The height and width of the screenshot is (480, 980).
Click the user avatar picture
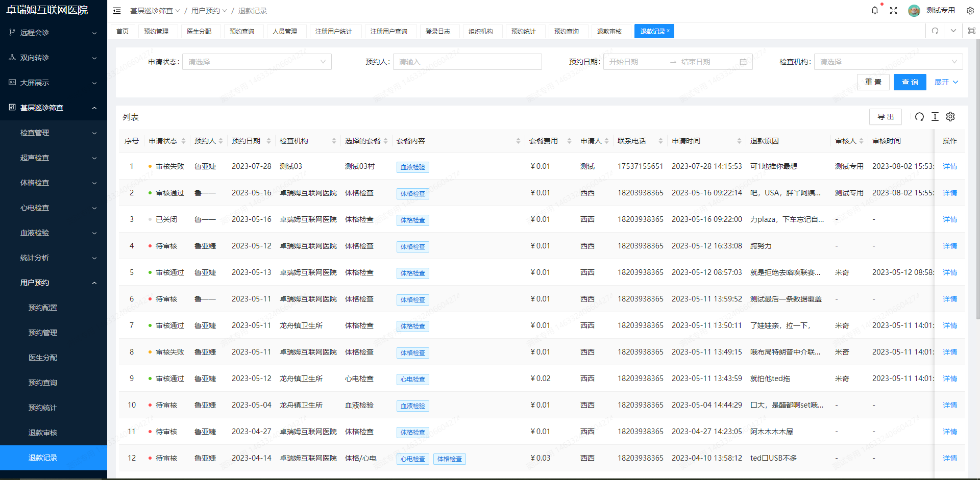914,11
